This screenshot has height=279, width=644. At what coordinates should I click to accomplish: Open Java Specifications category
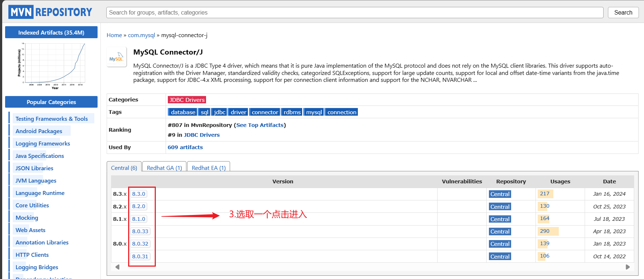click(x=40, y=156)
